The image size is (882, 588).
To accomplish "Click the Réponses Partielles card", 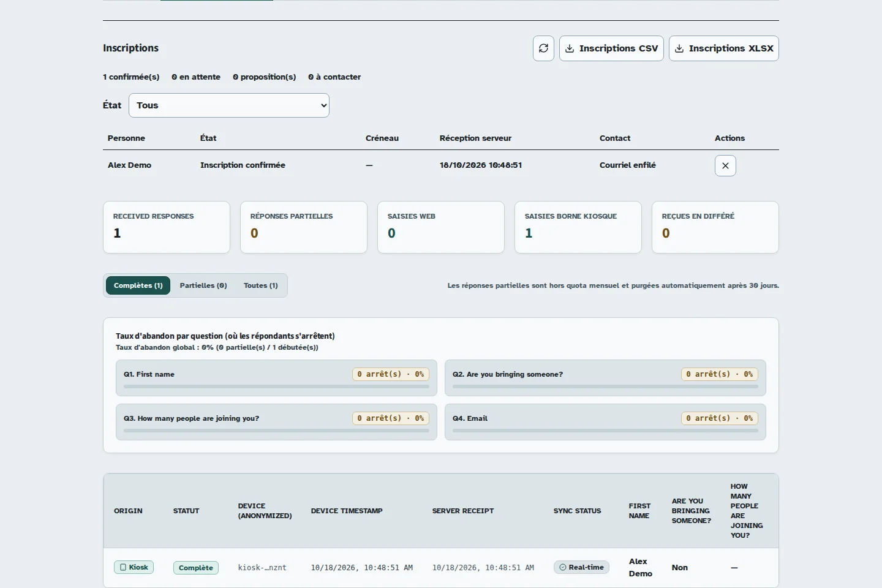I will pos(304,227).
